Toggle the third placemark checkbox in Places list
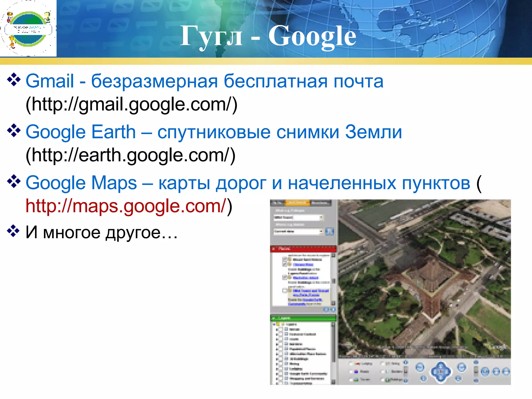 tap(285, 277)
